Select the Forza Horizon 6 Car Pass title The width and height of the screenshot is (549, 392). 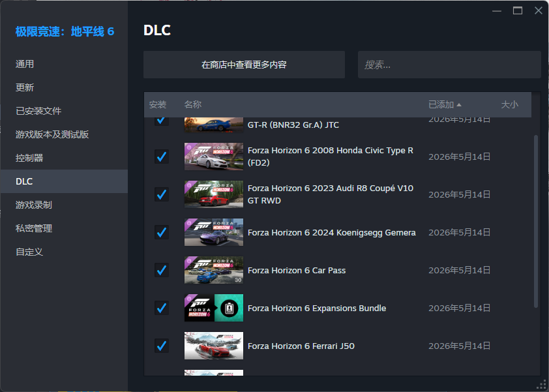pyautogui.click(x=297, y=271)
